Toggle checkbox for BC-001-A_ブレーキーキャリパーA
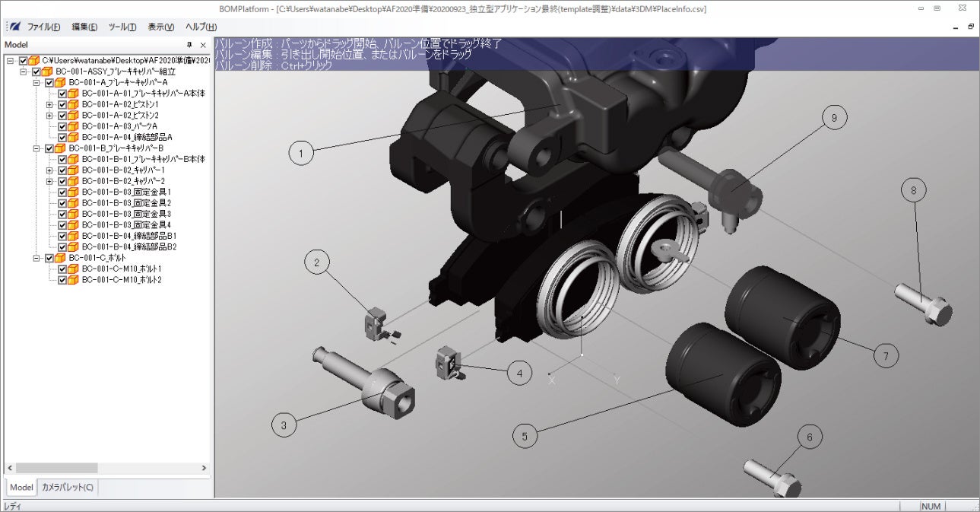980x512 pixels. point(49,82)
